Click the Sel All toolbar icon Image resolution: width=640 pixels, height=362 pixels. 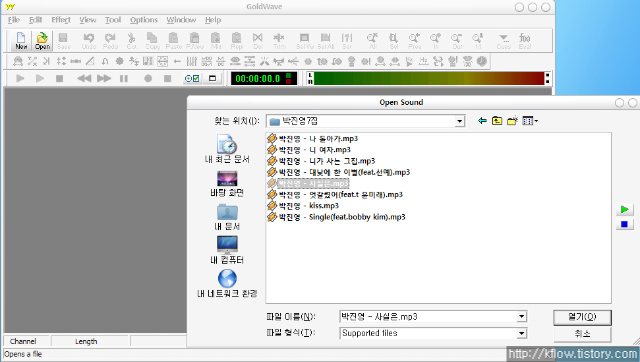coord(325,41)
